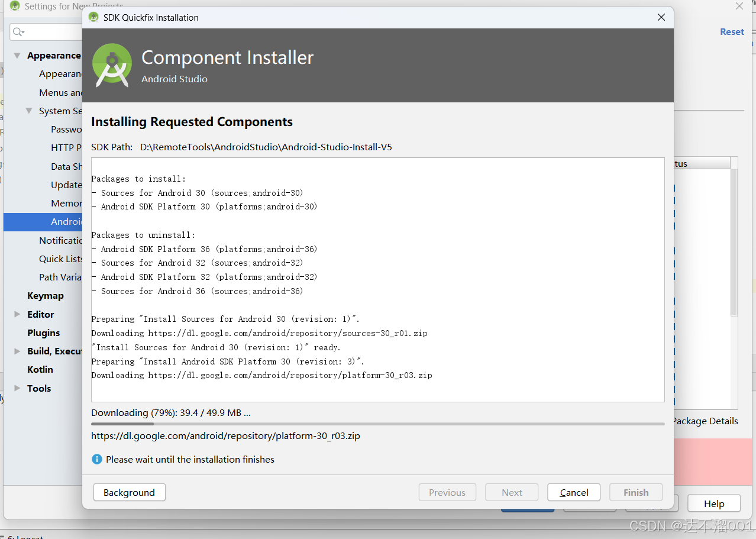Open Quick Lists settings in the tree
This screenshot has width=756, height=539.
(x=60, y=259)
